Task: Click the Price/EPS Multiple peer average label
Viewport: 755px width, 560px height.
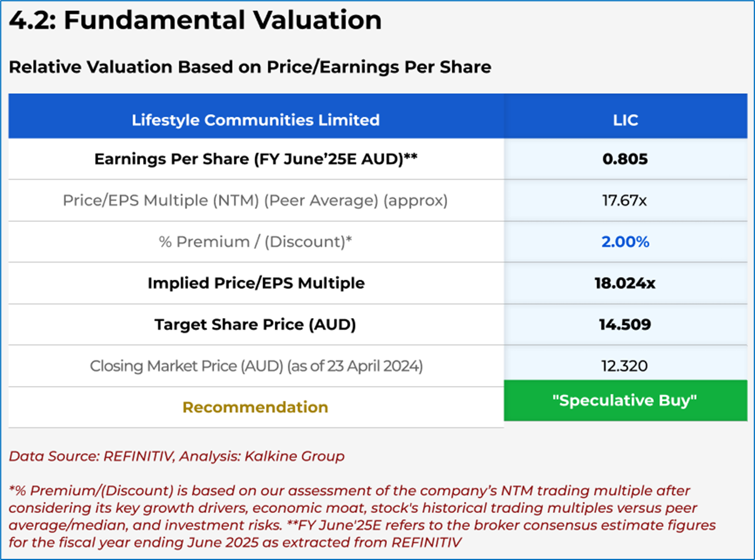Action: (x=255, y=201)
